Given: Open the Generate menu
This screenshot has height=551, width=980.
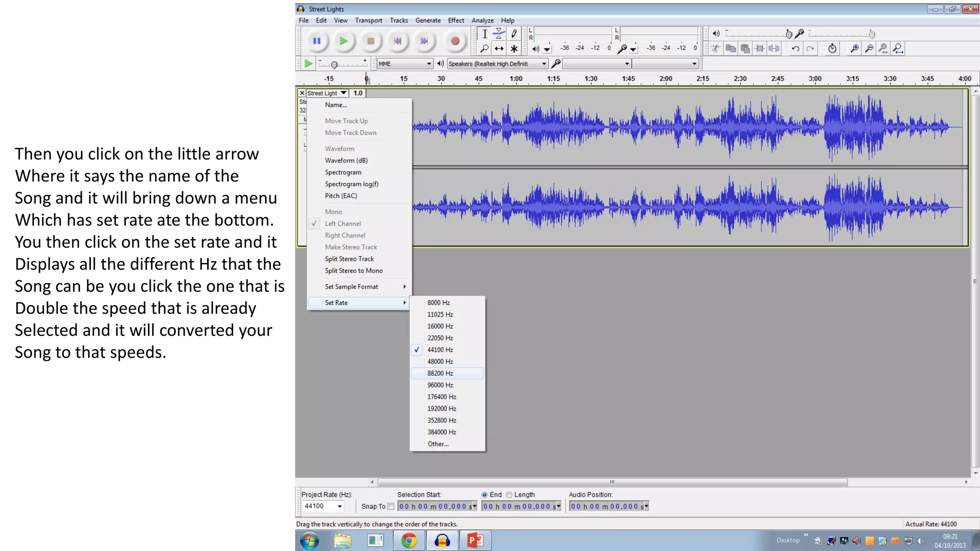Looking at the screenshot, I should pyautogui.click(x=428, y=21).
